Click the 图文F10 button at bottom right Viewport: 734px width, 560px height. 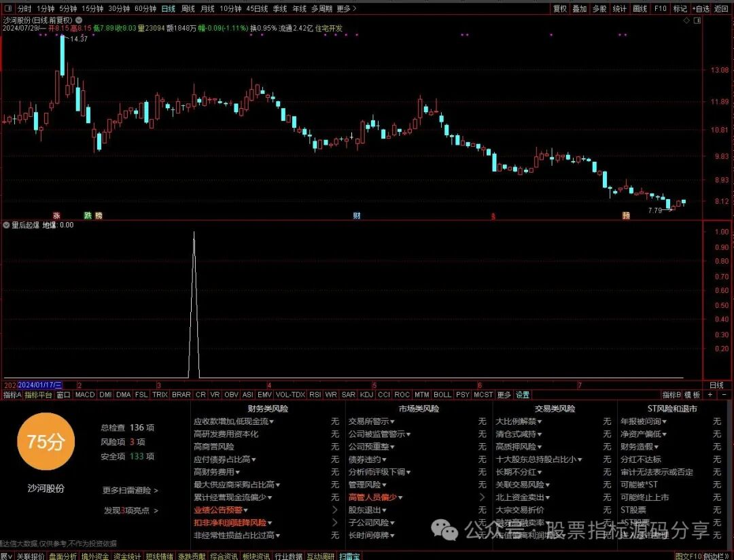click(x=688, y=556)
